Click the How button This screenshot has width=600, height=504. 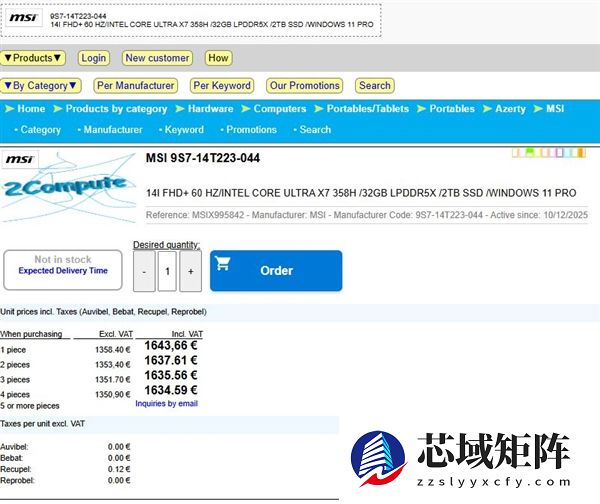pyautogui.click(x=218, y=58)
